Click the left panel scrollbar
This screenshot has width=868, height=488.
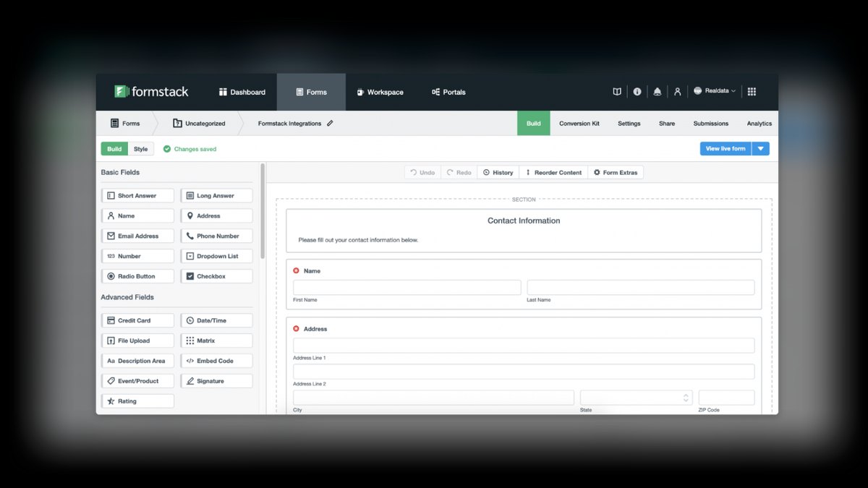(263, 211)
